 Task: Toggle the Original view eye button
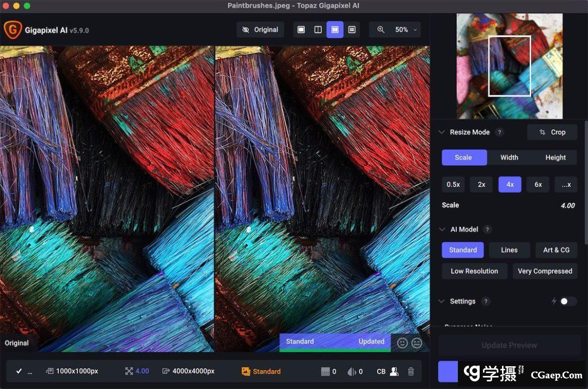pyautogui.click(x=260, y=30)
